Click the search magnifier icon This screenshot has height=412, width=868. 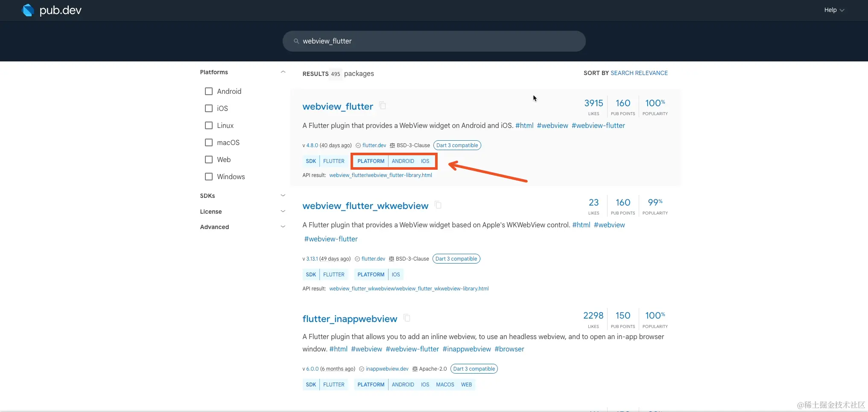pyautogui.click(x=296, y=41)
